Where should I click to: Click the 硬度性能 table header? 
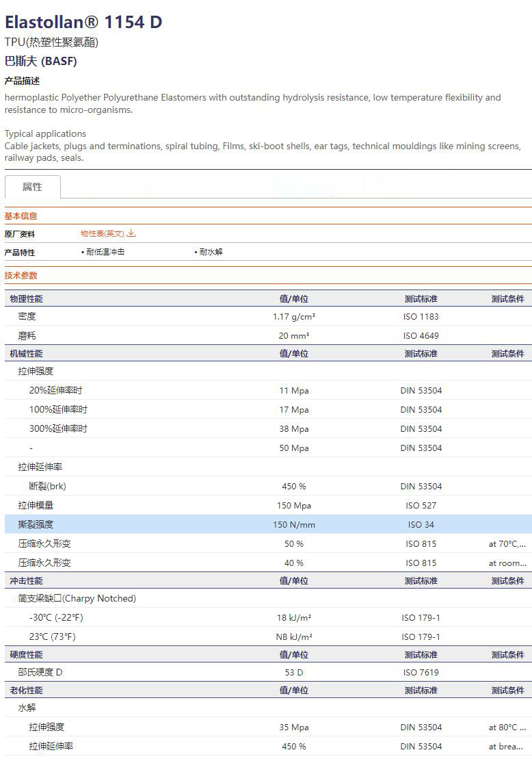[26, 655]
